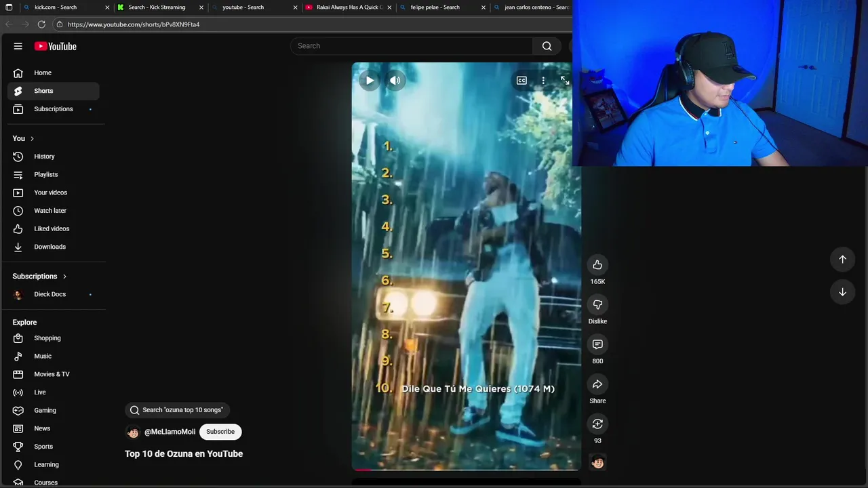Click the YouTube logo

pos(56,46)
